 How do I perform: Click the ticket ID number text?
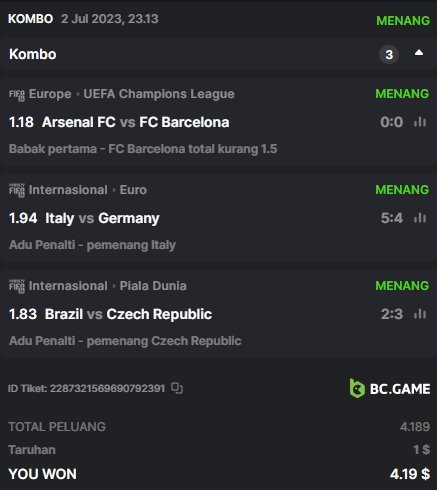107,388
